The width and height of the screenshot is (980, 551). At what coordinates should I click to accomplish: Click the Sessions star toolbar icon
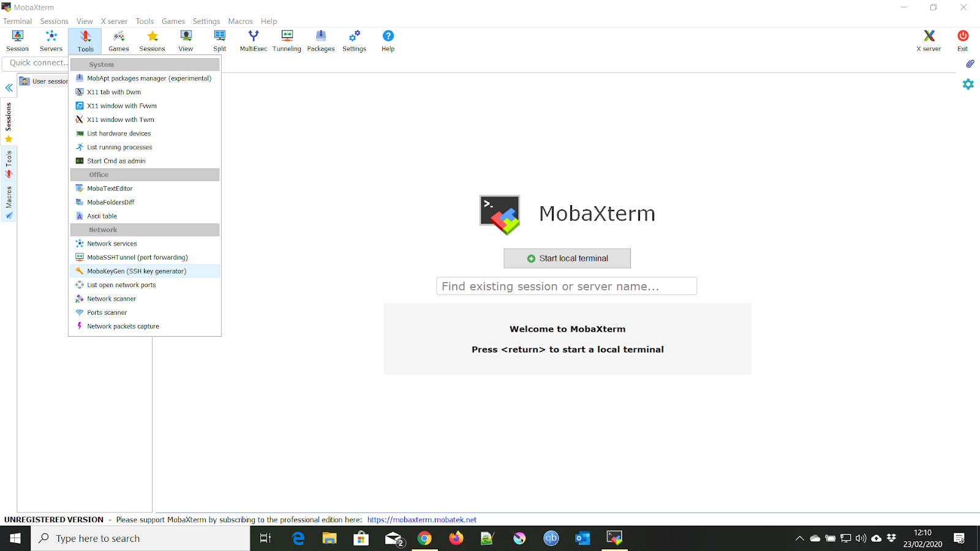tap(152, 41)
